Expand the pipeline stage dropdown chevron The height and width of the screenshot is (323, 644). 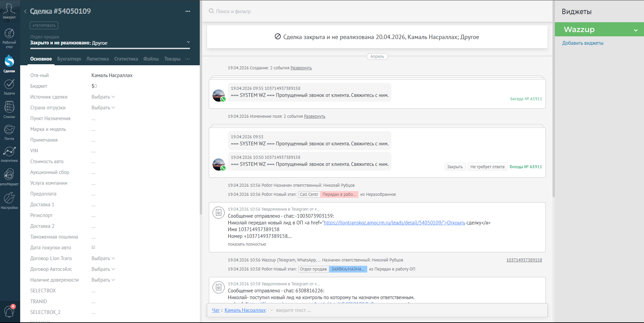pyautogui.click(x=188, y=42)
